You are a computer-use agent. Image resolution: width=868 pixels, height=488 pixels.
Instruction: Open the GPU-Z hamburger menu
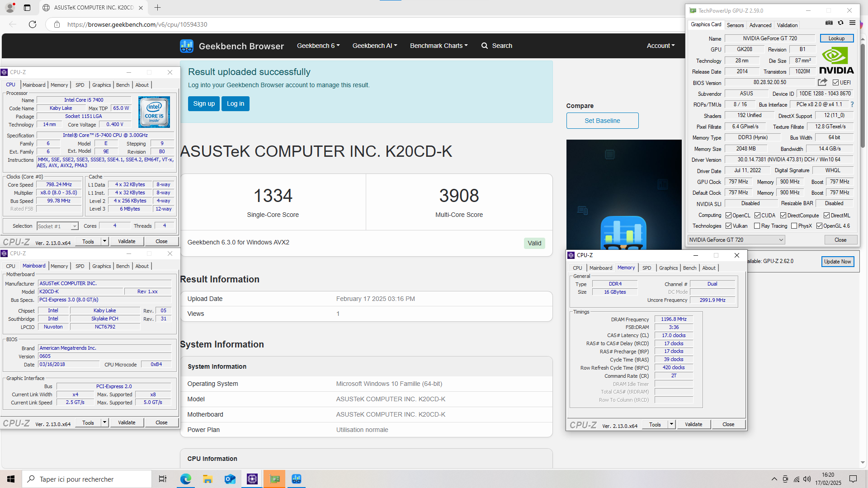click(852, 23)
